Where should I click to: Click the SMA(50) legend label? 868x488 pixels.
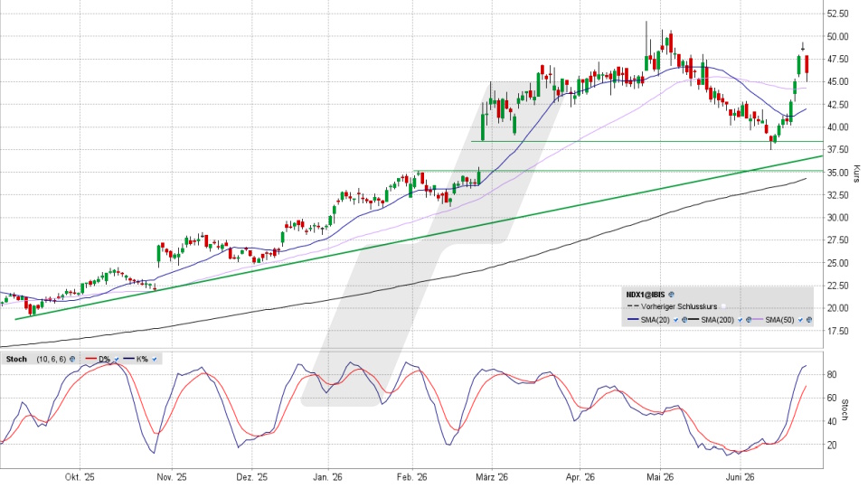coord(779,320)
